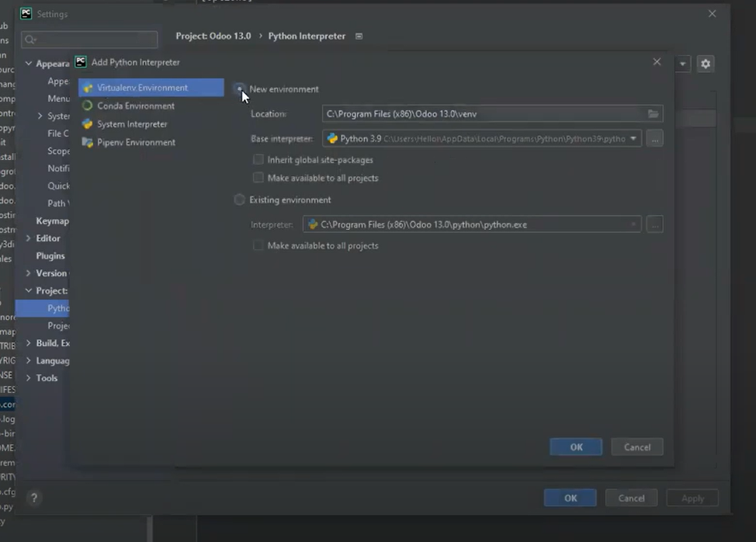Click Cancel in the Settings window

[631, 498]
